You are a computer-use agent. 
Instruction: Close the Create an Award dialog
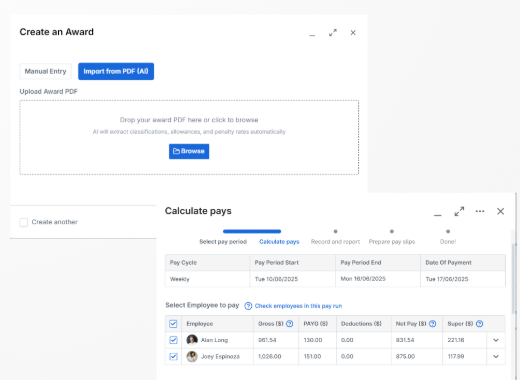[353, 33]
